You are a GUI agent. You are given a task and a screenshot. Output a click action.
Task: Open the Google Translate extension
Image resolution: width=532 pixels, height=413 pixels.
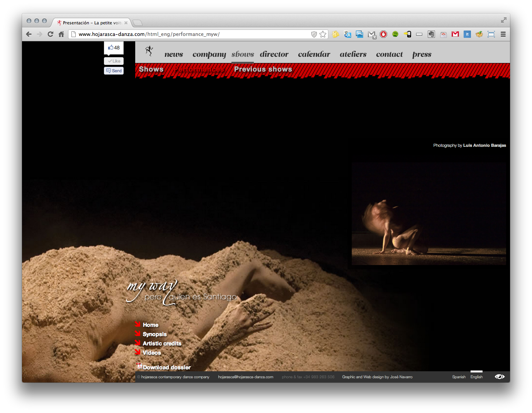(x=347, y=34)
